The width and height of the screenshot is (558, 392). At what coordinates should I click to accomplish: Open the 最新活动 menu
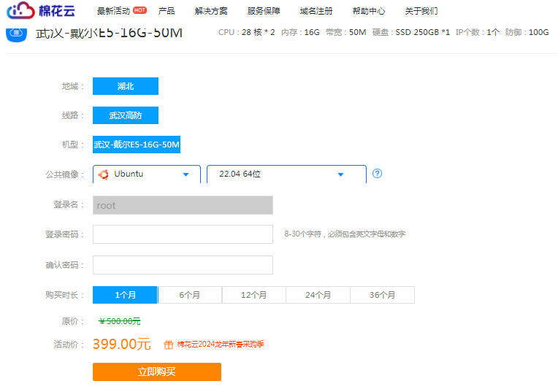tap(113, 11)
